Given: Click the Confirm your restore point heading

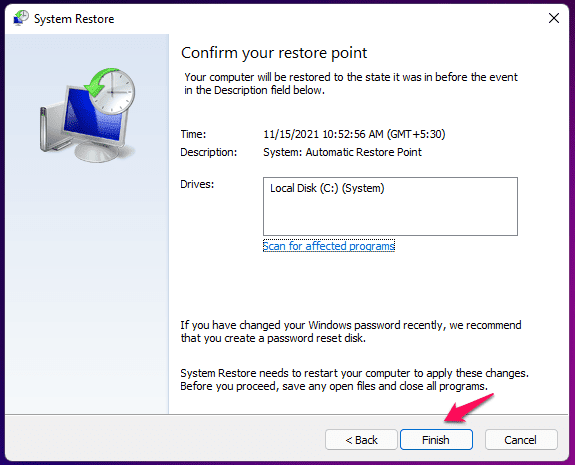Looking at the screenshot, I should coord(274,53).
